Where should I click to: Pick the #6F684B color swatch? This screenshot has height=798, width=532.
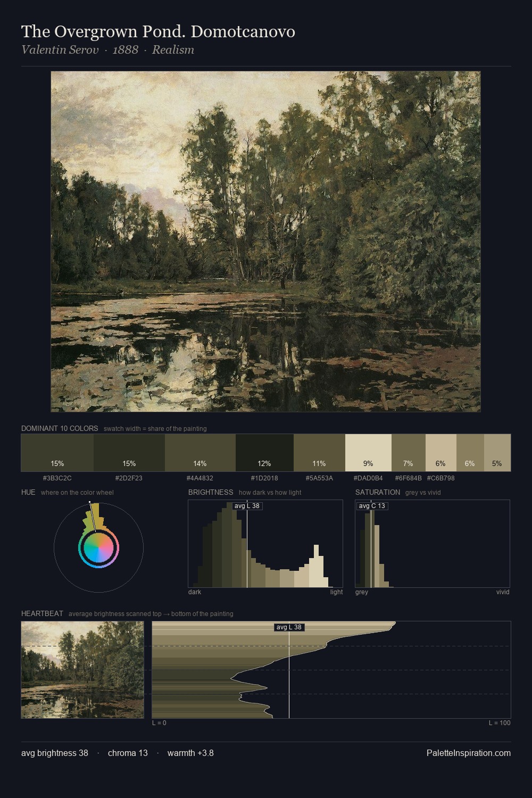(409, 453)
